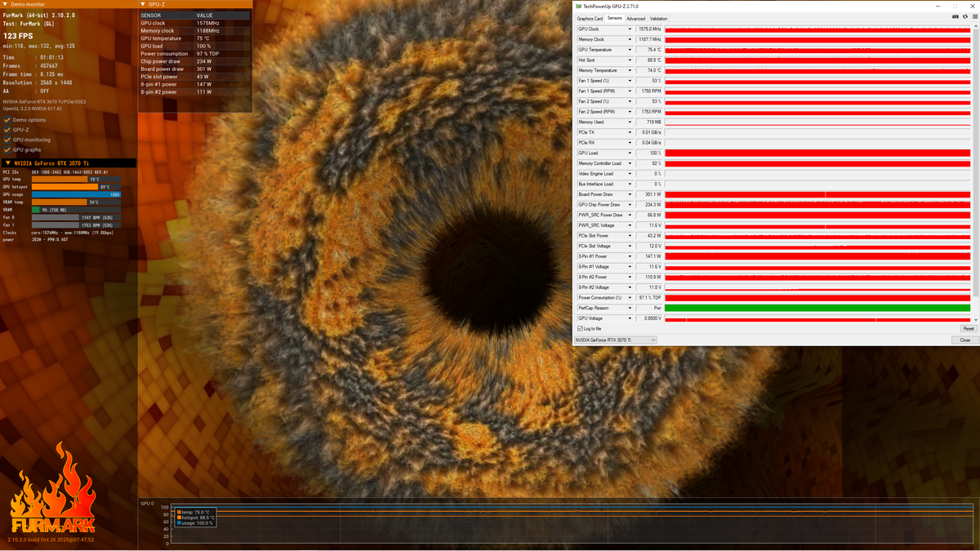This screenshot has width=980, height=551.
Task: Click the 1753 RPM Fan 2 Speed value
Action: (648, 112)
